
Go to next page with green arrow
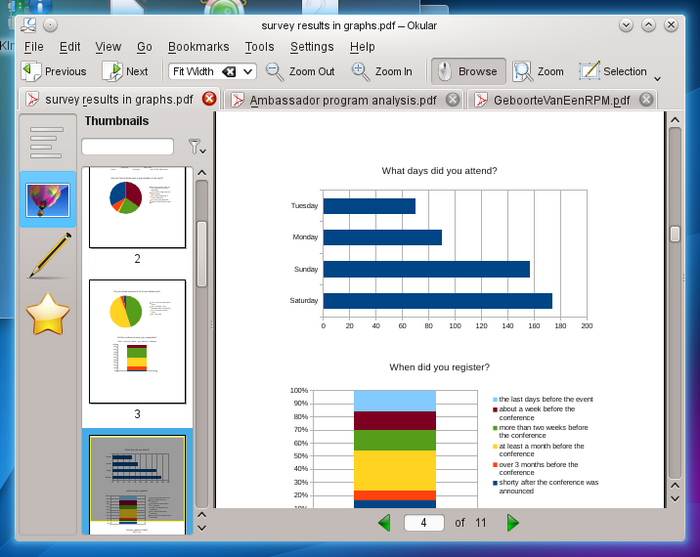513,523
